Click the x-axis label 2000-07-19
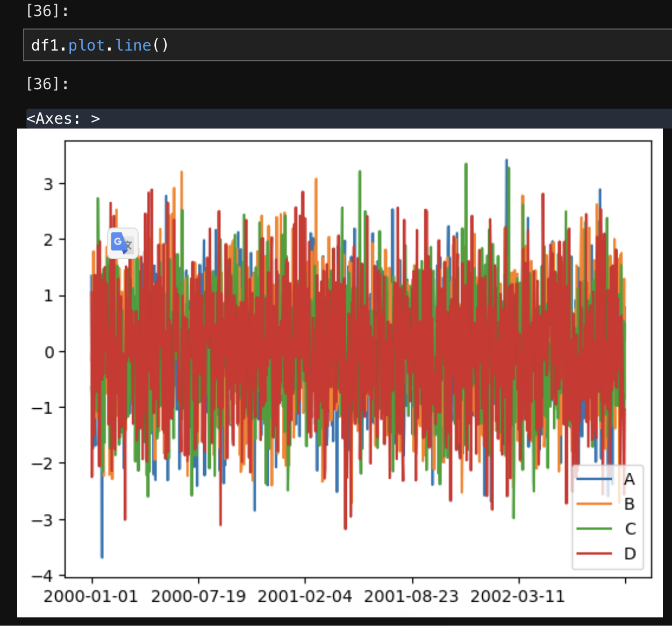The image size is (672, 626). (x=198, y=596)
